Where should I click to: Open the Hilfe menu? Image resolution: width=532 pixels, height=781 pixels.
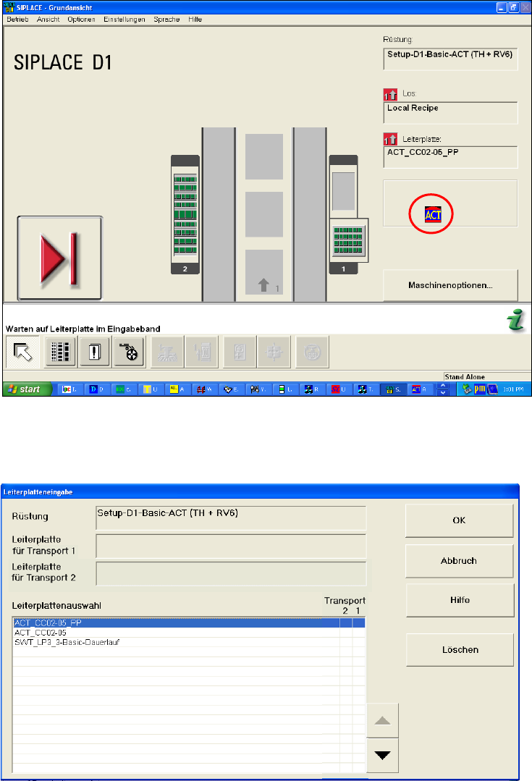pos(195,20)
